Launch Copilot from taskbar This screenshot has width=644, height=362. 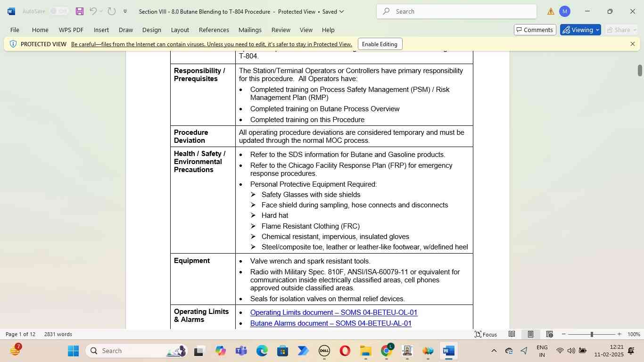(x=221, y=351)
